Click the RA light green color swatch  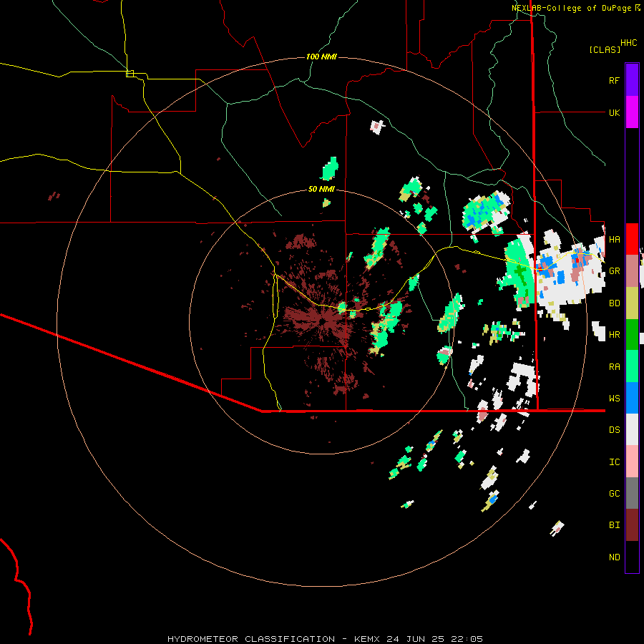tap(632, 366)
